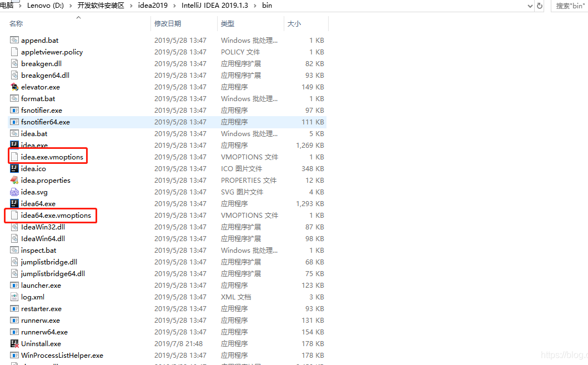Click the append.bat file icon
This screenshot has width=588, height=365.
click(14, 40)
